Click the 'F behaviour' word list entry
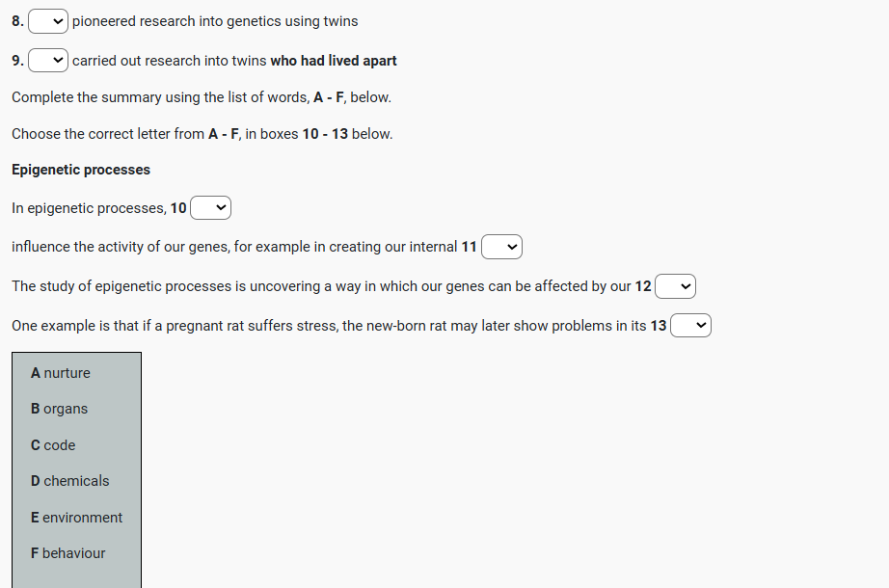This screenshot has width=889, height=588. click(67, 553)
